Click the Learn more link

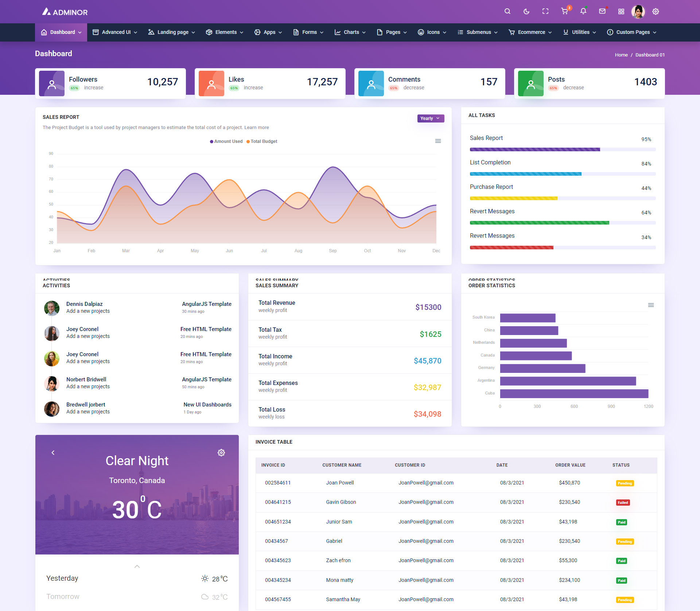point(257,128)
